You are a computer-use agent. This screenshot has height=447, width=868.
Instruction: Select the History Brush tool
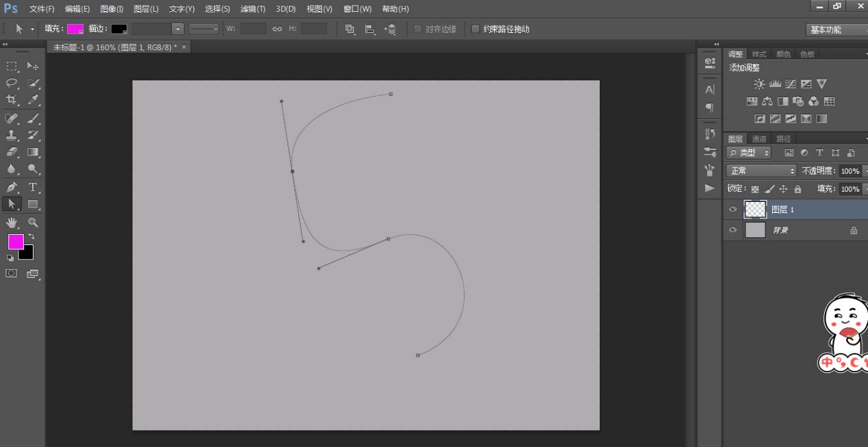(32, 136)
